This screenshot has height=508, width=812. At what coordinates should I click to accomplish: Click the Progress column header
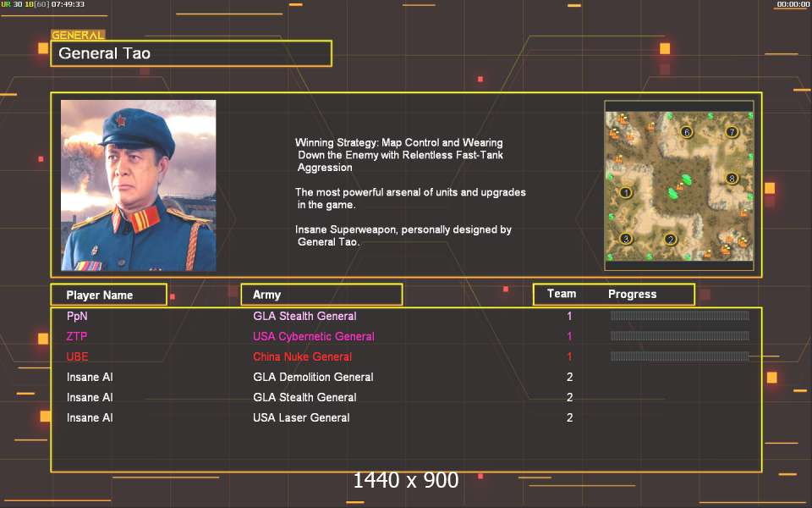(633, 295)
